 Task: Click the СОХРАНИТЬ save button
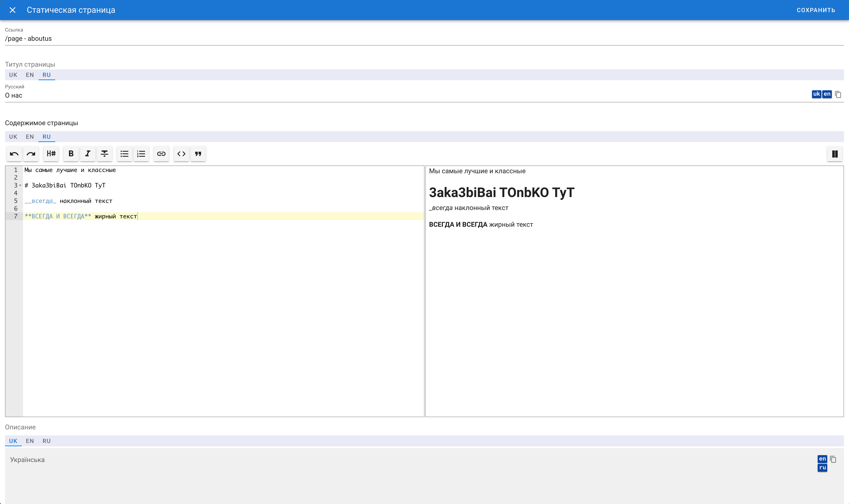[x=816, y=10]
